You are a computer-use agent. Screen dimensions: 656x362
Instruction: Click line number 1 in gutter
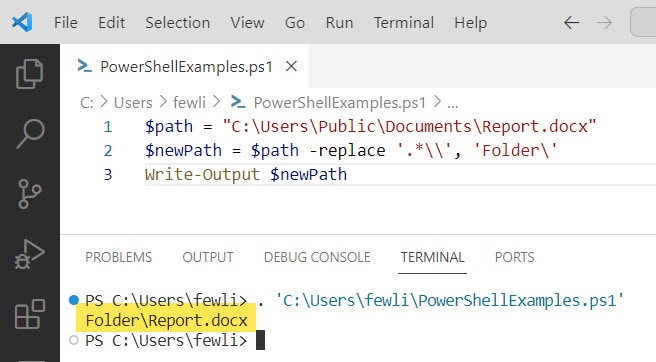click(x=108, y=126)
